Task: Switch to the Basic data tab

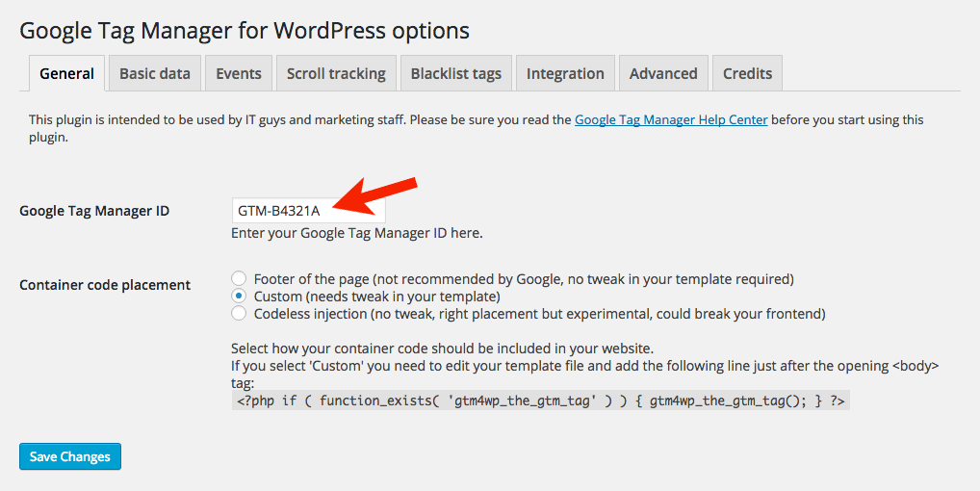Action: coord(155,73)
